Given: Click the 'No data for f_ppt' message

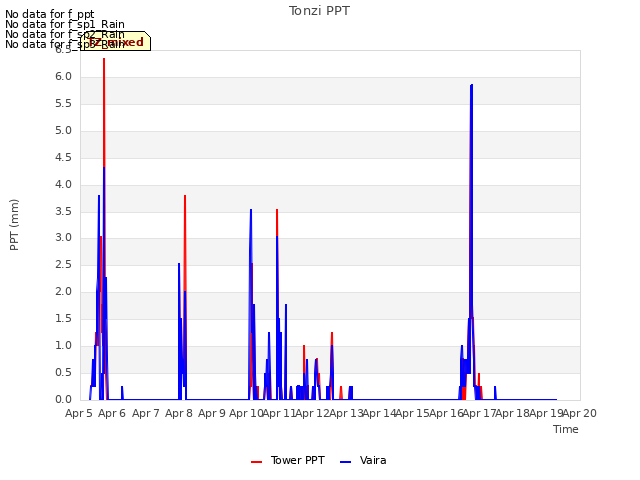Looking at the screenshot, I should pos(50,14).
